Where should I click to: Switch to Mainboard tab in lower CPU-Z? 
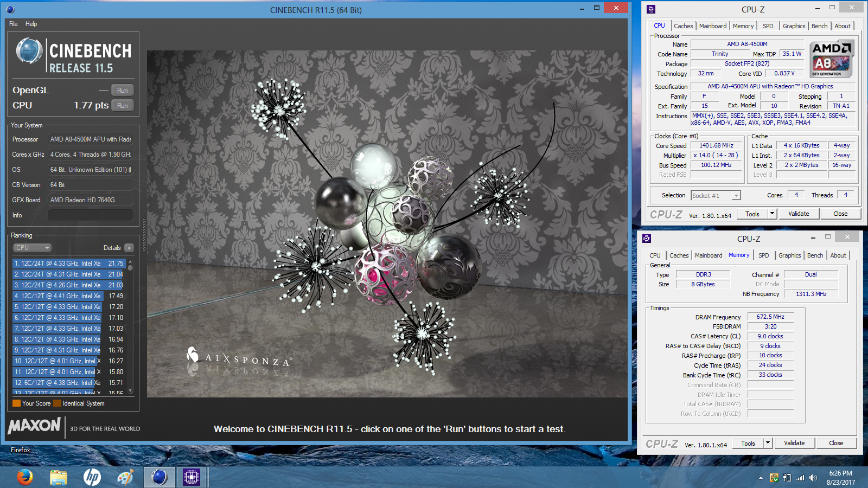point(709,255)
